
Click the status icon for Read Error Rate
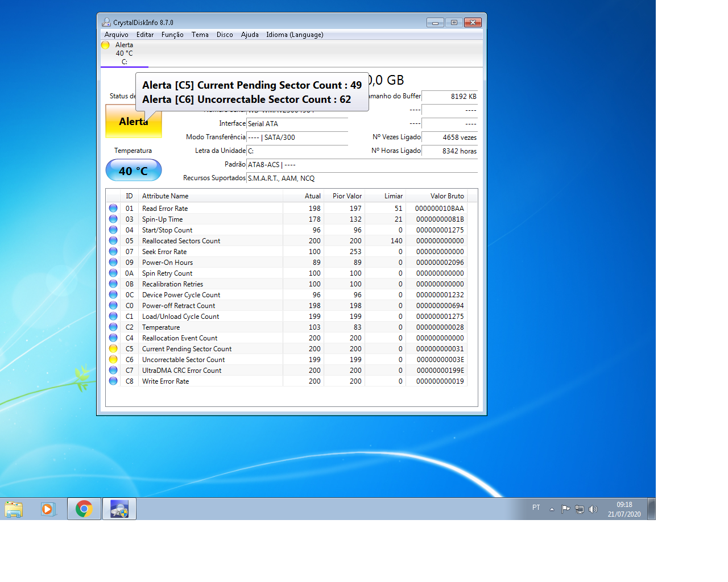tap(113, 208)
